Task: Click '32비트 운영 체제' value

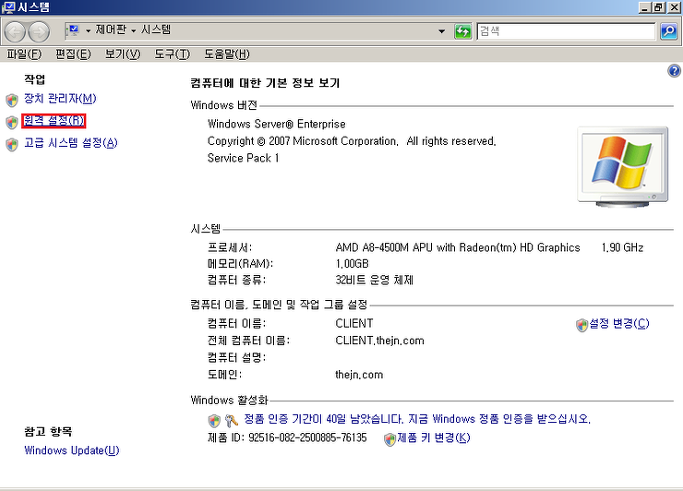Action: click(374, 280)
